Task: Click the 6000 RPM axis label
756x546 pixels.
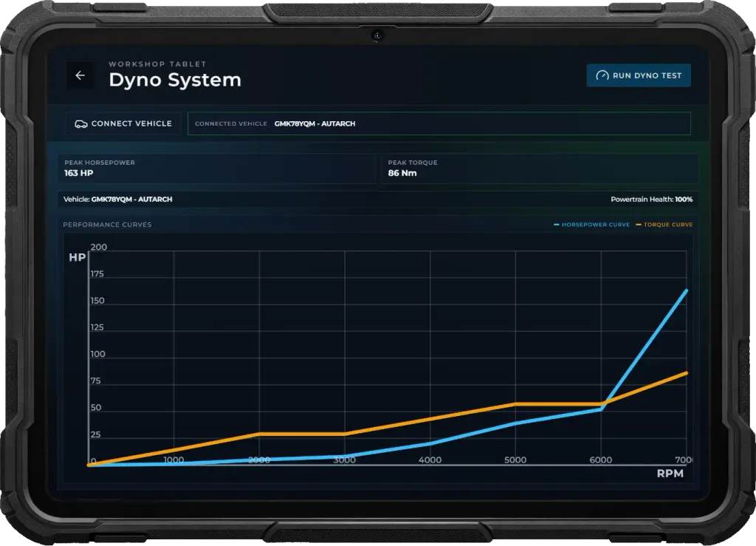Action: 601,460
